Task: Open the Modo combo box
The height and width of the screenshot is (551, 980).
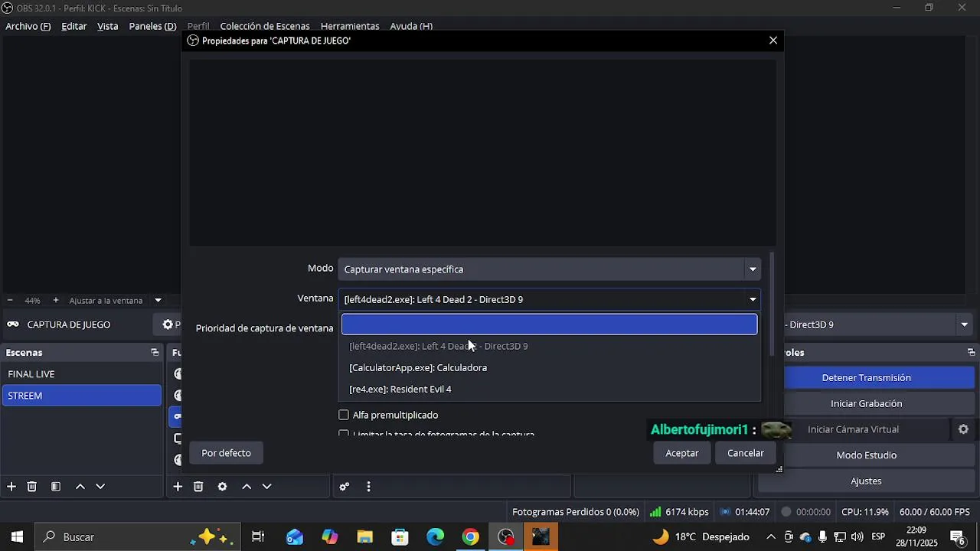Action: (549, 269)
